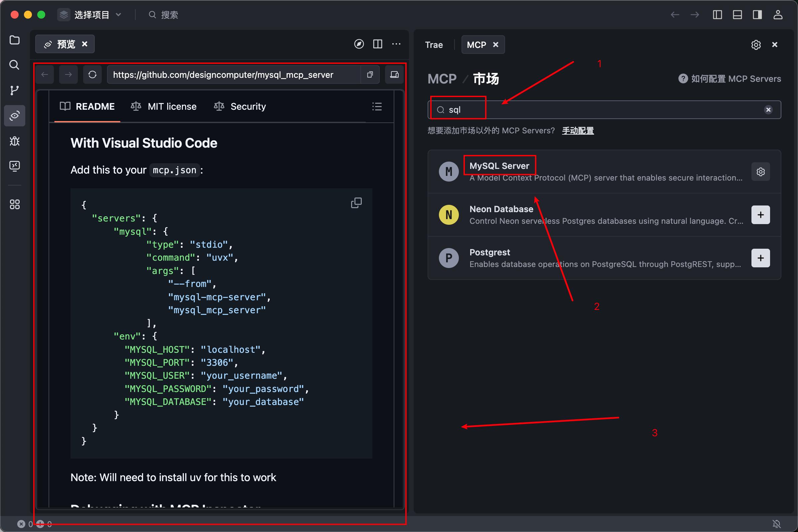Add the Neon Database MCP server

click(x=760, y=215)
